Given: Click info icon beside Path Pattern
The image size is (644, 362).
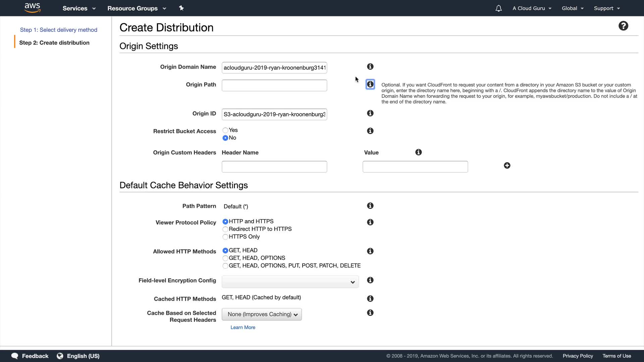Looking at the screenshot, I should pos(370,206).
